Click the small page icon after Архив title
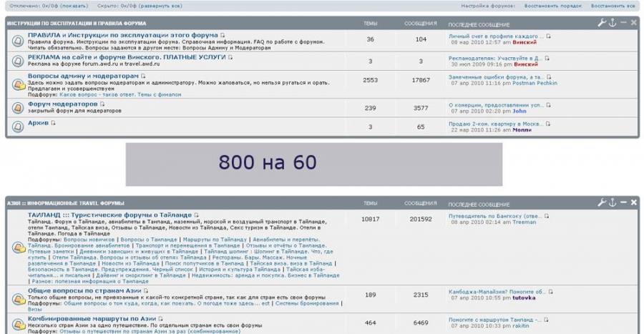Screen dimensions: 644x334 [x=53, y=123]
